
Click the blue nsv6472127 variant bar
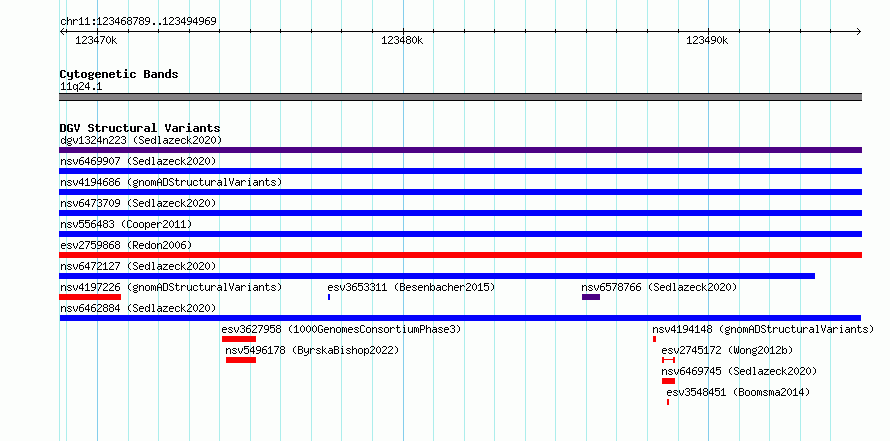tap(437, 276)
